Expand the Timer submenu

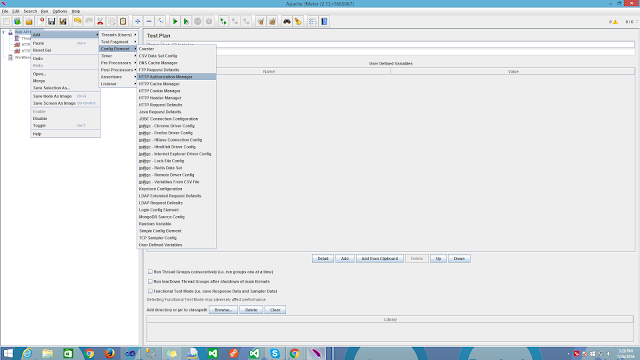click(118, 56)
